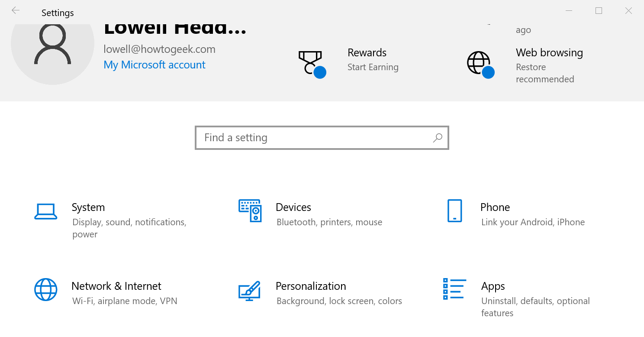Click the search magnifier icon

click(x=438, y=137)
